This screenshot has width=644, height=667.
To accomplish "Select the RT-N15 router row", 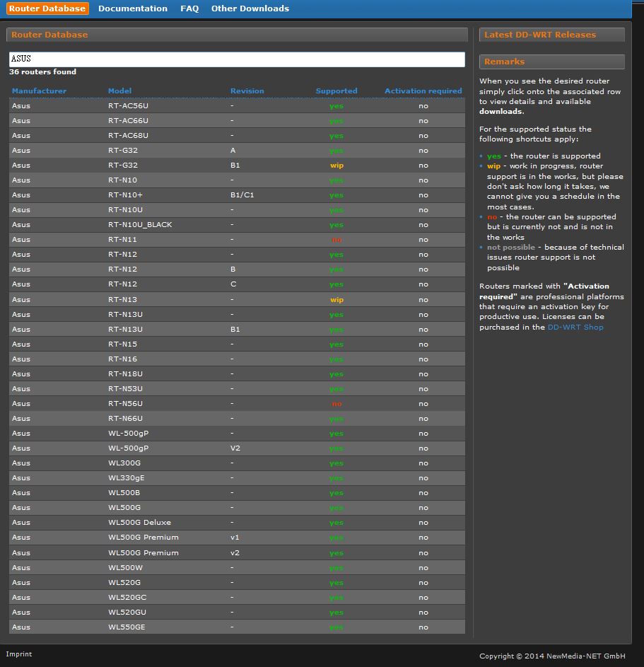I will (x=237, y=344).
